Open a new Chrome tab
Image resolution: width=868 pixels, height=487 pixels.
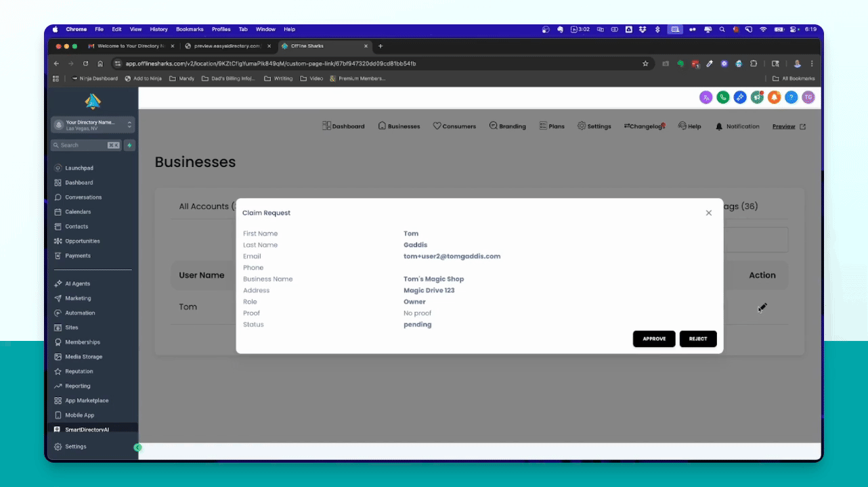[381, 46]
